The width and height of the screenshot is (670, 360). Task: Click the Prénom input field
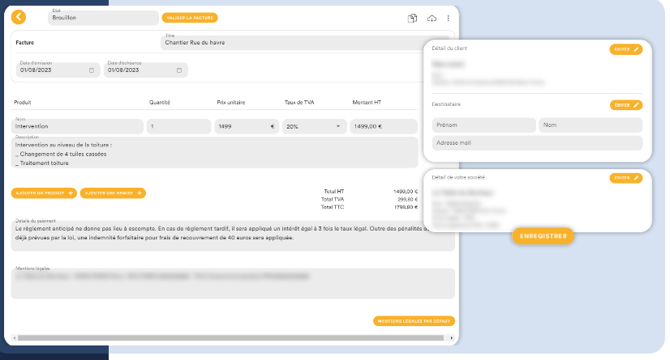[x=484, y=125]
